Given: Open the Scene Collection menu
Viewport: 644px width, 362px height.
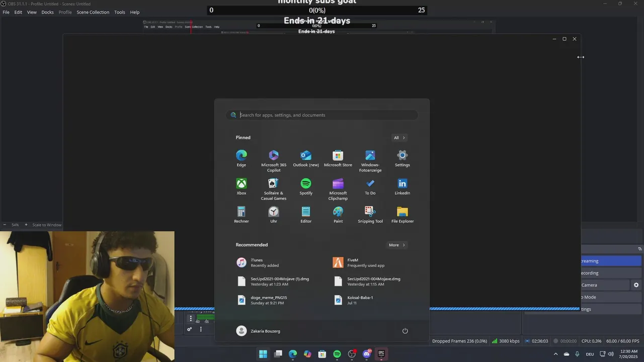Looking at the screenshot, I should 93,12.
